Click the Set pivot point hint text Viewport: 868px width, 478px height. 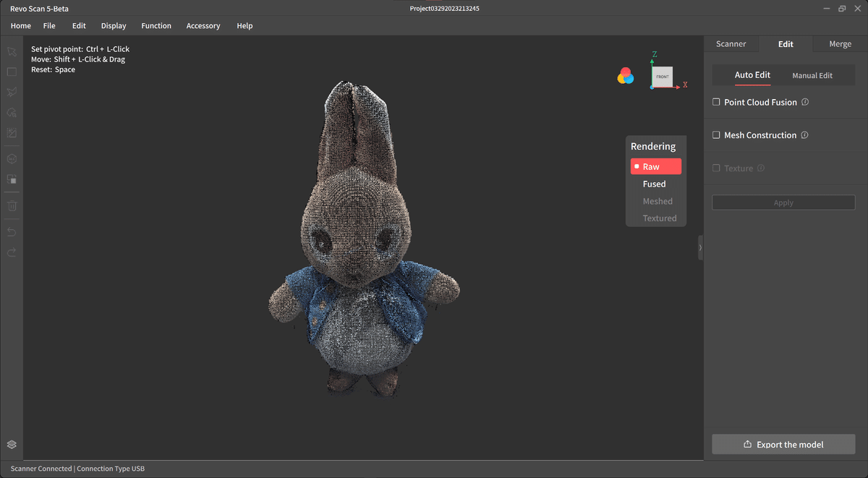[x=80, y=49]
